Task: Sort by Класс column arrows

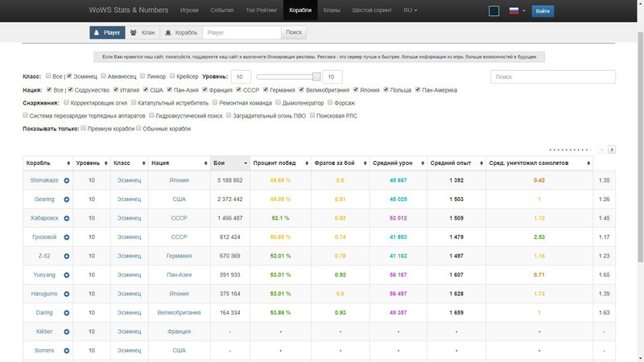Action: (144, 163)
